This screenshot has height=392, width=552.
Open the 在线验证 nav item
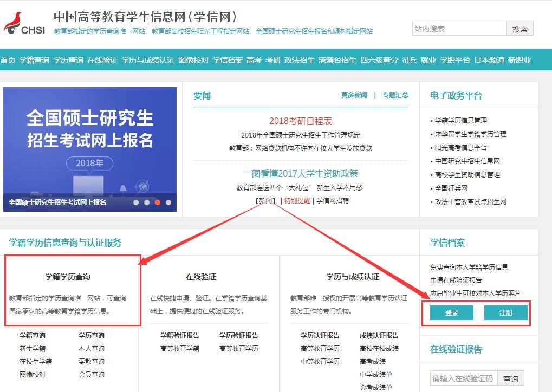pos(102,60)
